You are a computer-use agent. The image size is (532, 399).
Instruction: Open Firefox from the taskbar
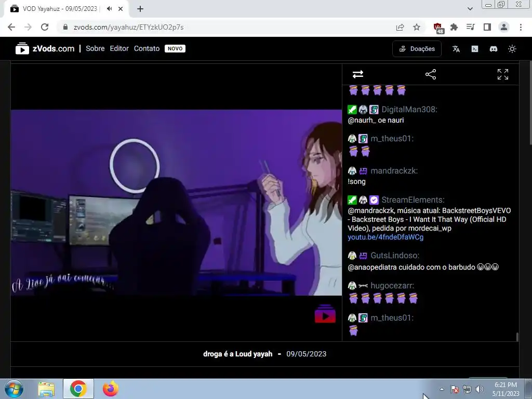[x=111, y=389]
